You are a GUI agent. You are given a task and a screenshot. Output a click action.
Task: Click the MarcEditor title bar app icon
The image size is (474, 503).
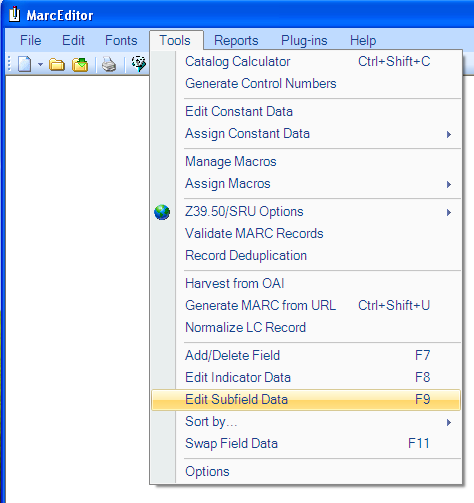(14, 14)
